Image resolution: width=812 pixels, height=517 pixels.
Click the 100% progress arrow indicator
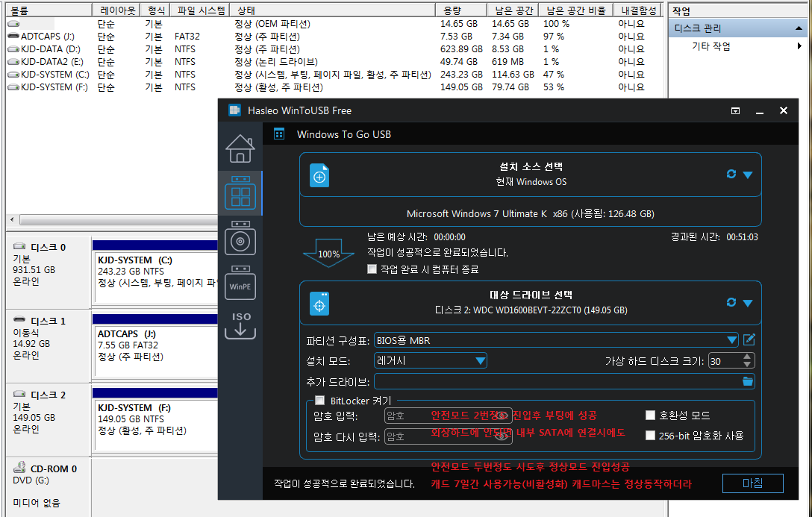[x=328, y=253]
